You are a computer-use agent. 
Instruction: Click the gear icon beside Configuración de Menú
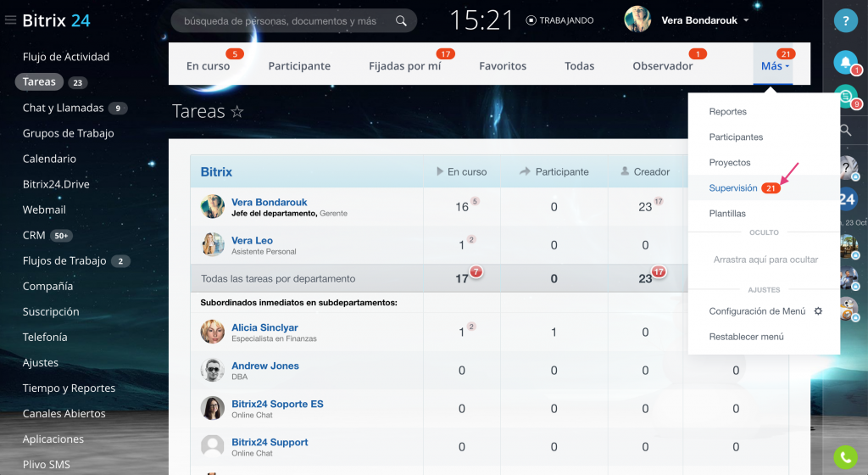click(818, 311)
